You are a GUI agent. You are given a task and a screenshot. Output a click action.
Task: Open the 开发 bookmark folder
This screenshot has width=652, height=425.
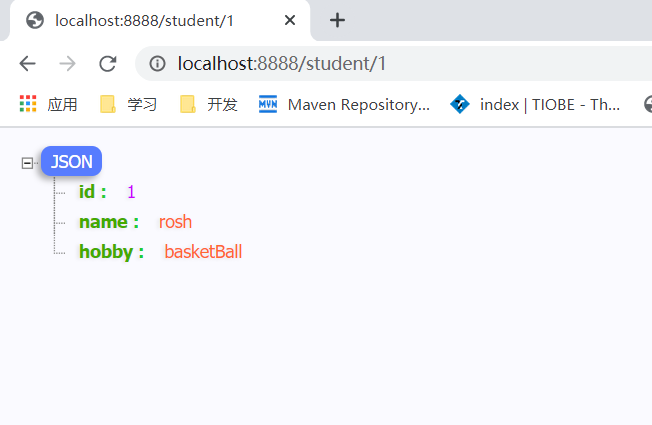208,104
